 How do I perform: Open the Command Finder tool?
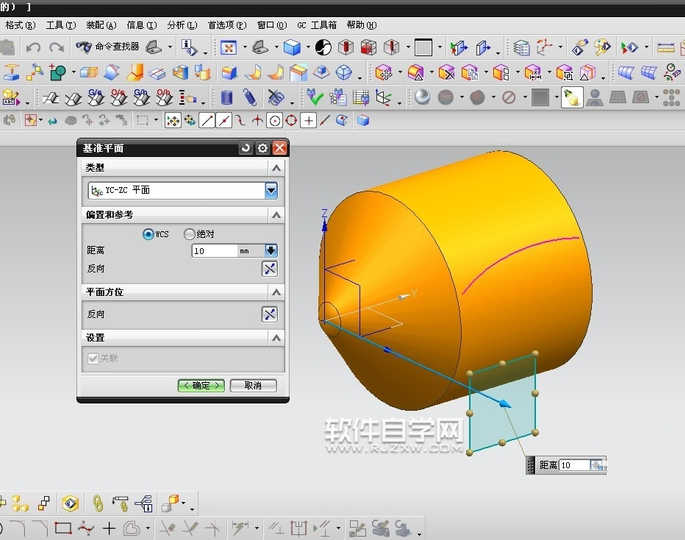107,47
